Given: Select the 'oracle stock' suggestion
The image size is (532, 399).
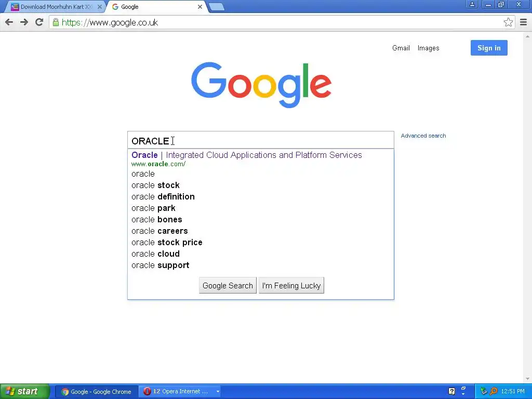Looking at the screenshot, I should coord(261,185).
